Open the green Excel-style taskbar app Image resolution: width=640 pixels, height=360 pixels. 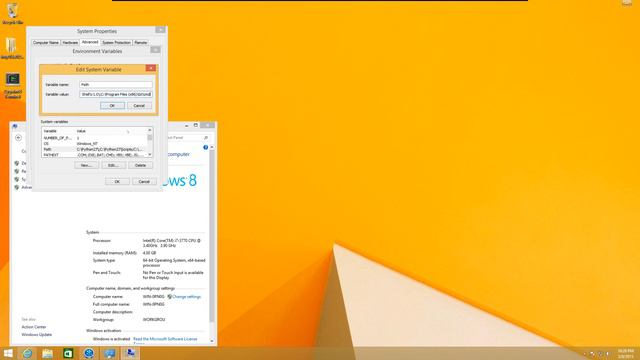tap(68, 353)
